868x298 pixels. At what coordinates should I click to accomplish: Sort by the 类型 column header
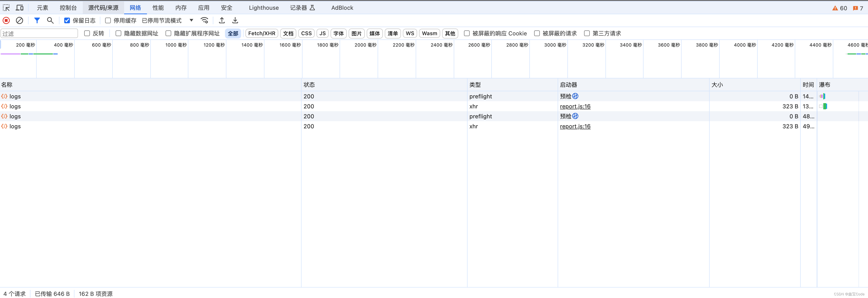coord(512,85)
